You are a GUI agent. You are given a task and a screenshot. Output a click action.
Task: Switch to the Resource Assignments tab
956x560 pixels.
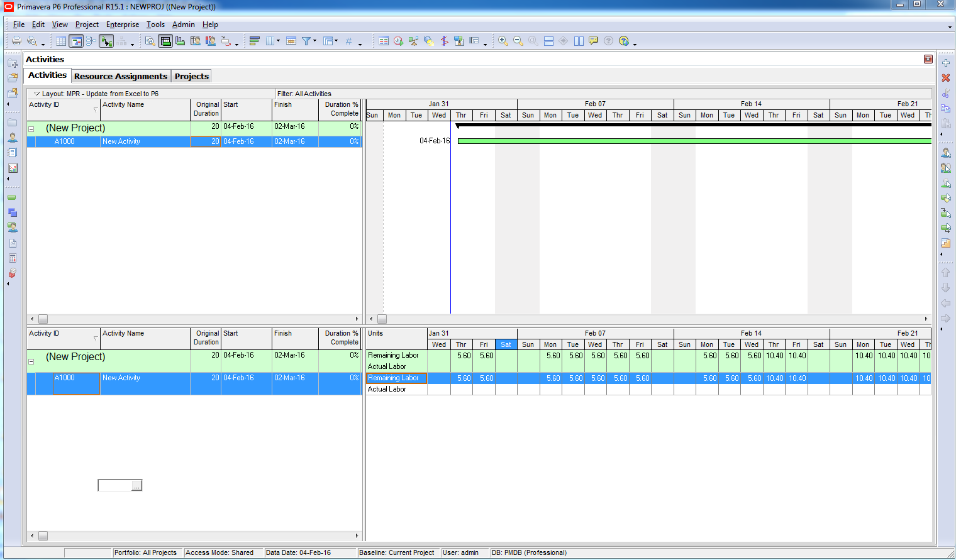(121, 76)
